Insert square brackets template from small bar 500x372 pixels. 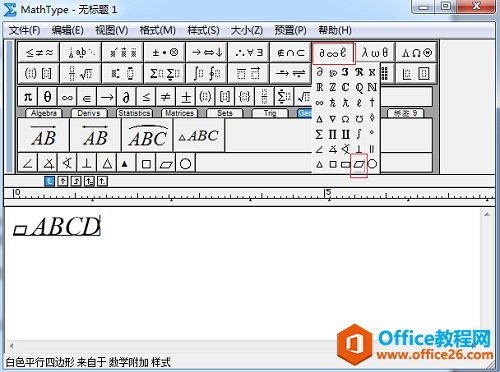225,97
